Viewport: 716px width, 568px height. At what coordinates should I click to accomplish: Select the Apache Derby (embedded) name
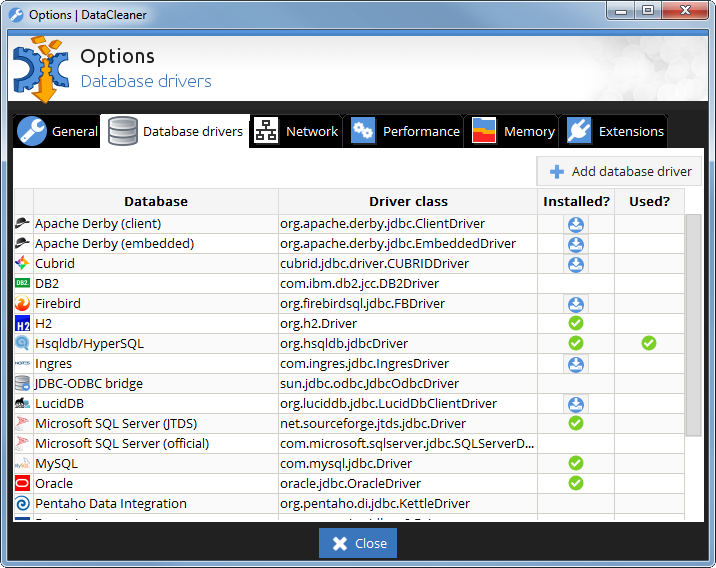pyautogui.click(x=115, y=243)
